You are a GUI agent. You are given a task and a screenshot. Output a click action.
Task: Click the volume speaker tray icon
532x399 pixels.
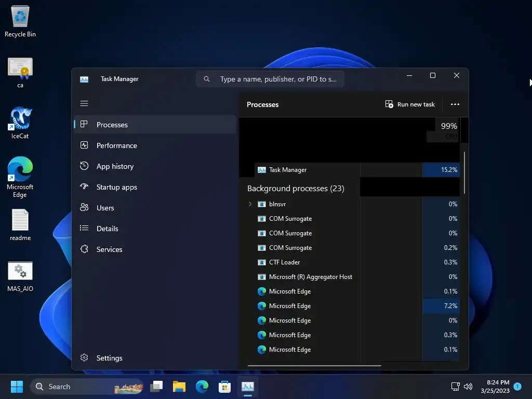[x=468, y=387]
